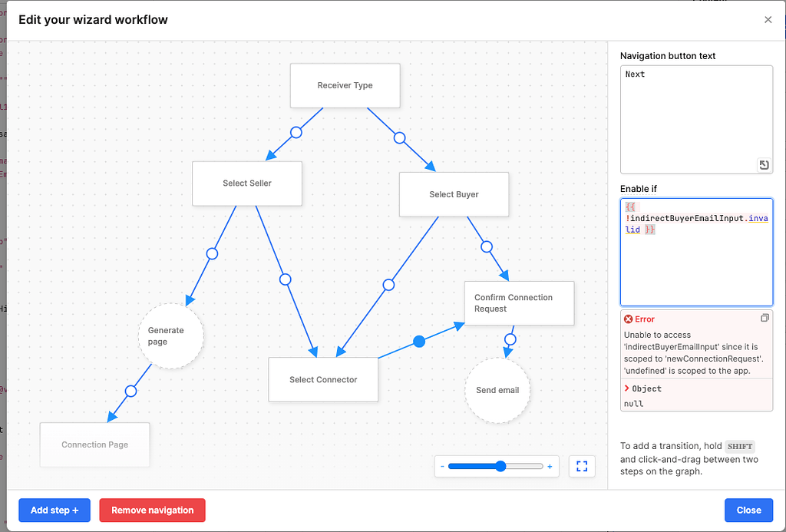Click the Connection Page step node
This screenshot has width=786, height=532.
point(94,444)
